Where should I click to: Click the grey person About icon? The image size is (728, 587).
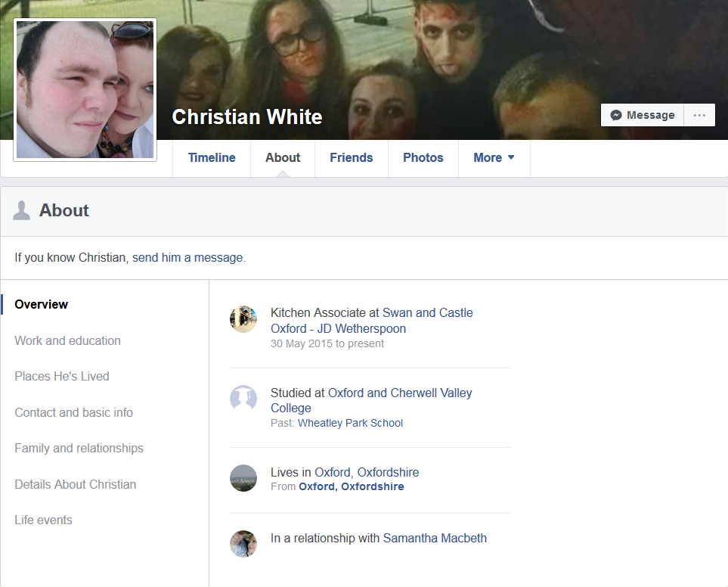point(21,210)
